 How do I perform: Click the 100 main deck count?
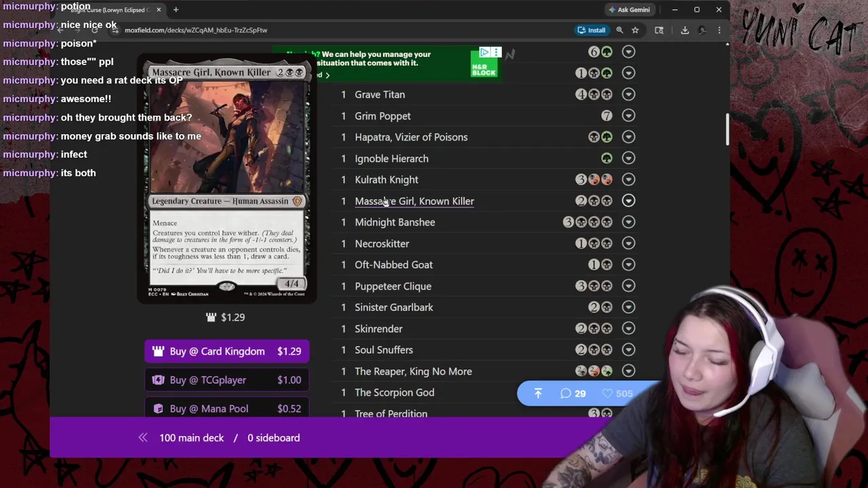(191, 438)
